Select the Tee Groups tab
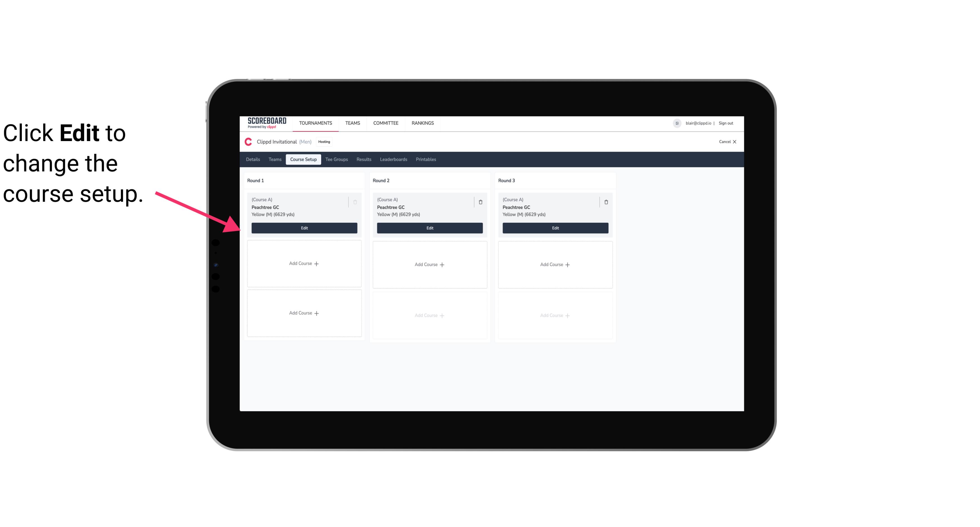This screenshot has width=980, height=527. pos(336,159)
